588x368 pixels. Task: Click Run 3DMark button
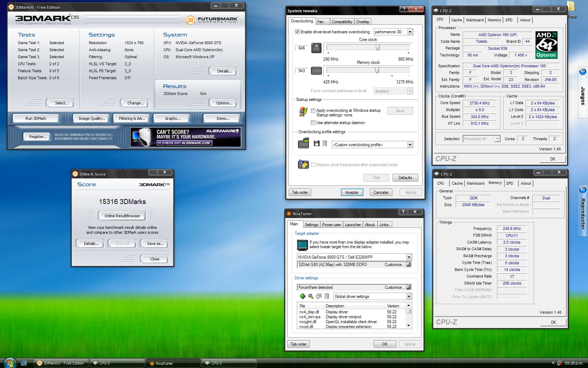tap(36, 118)
